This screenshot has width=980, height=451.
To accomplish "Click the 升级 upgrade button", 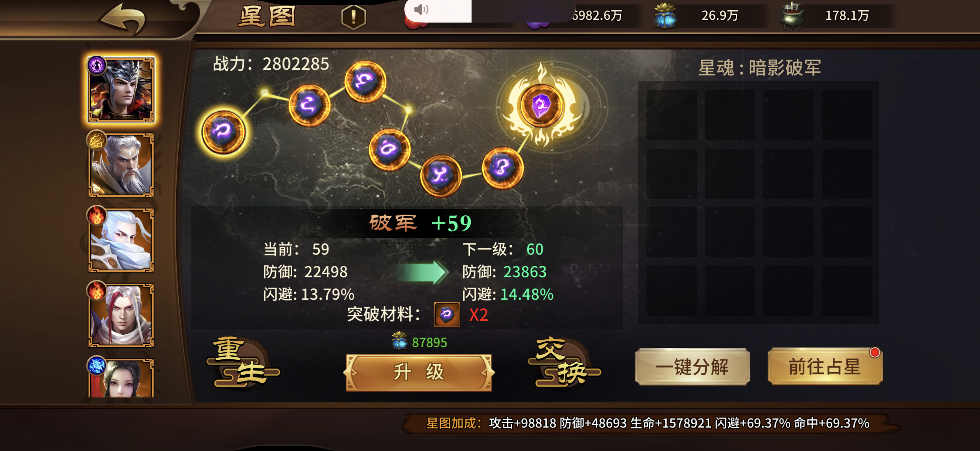I will point(419,372).
